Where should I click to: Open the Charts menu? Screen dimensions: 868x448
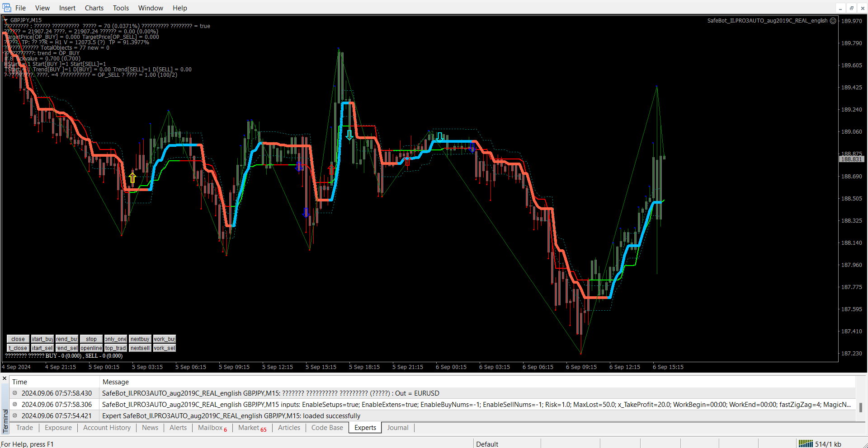94,8
